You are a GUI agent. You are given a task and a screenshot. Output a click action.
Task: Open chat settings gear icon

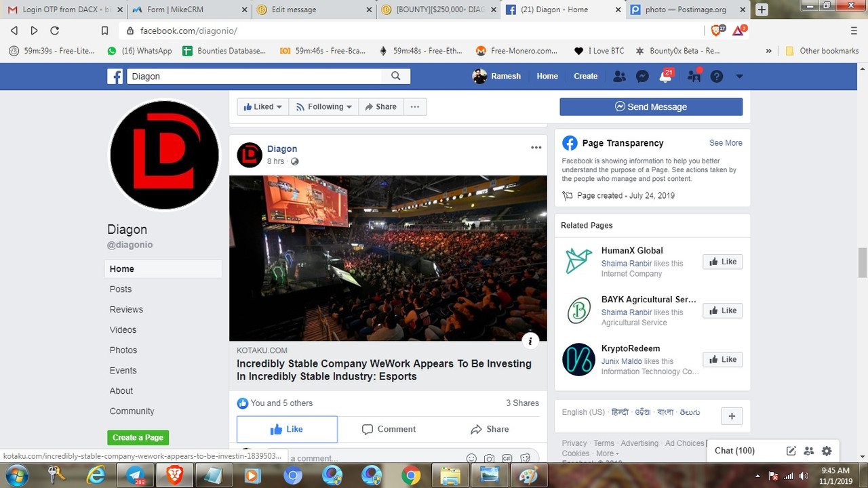pyautogui.click(x=826, y=451)
